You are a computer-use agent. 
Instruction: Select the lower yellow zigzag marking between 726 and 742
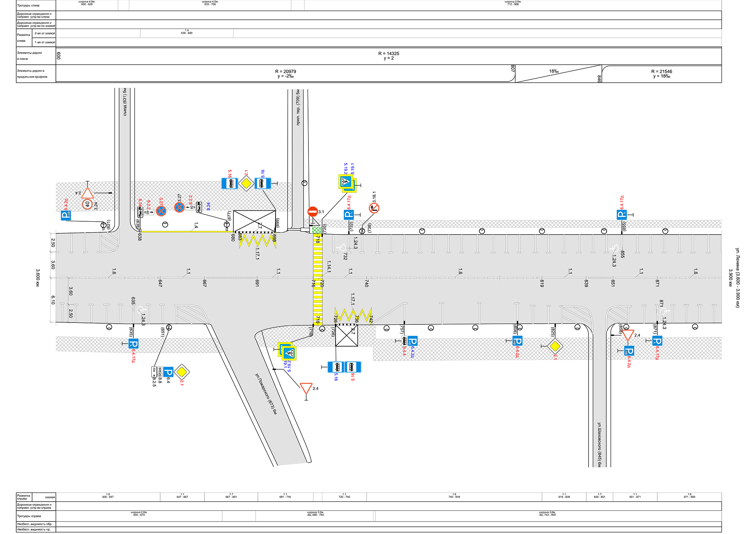[353, 316]
